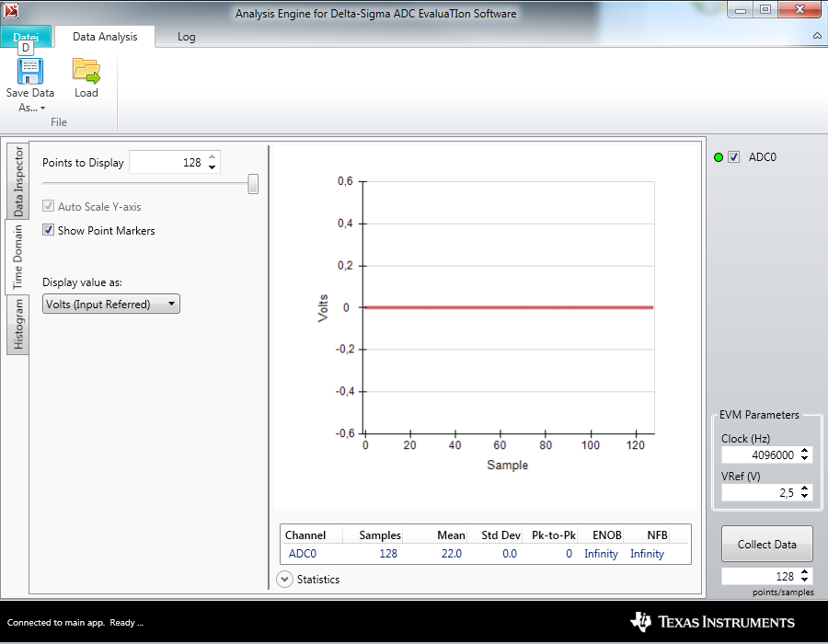
Task: Close the application window
Action: 799,9
